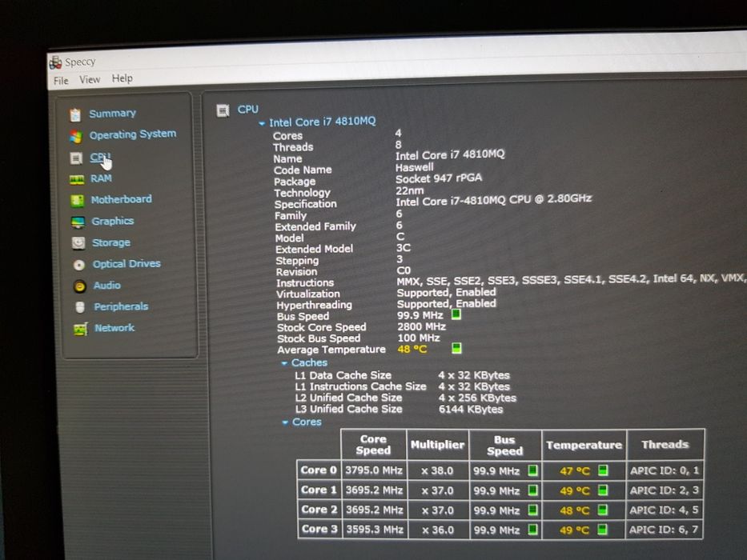The width and height of the screenshot is (747, 560).
Task: Click Core 0 temperature graph icon
Action: click(603, 470)
